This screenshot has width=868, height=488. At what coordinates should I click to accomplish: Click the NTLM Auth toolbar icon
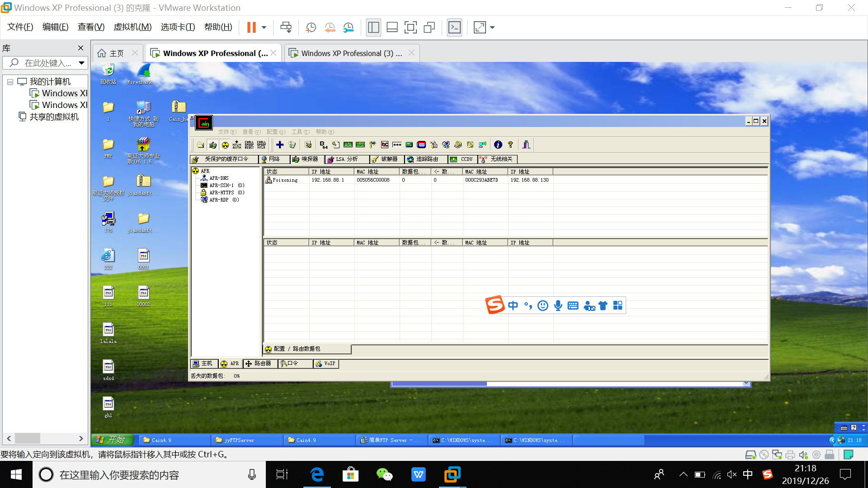coord(237,145)
